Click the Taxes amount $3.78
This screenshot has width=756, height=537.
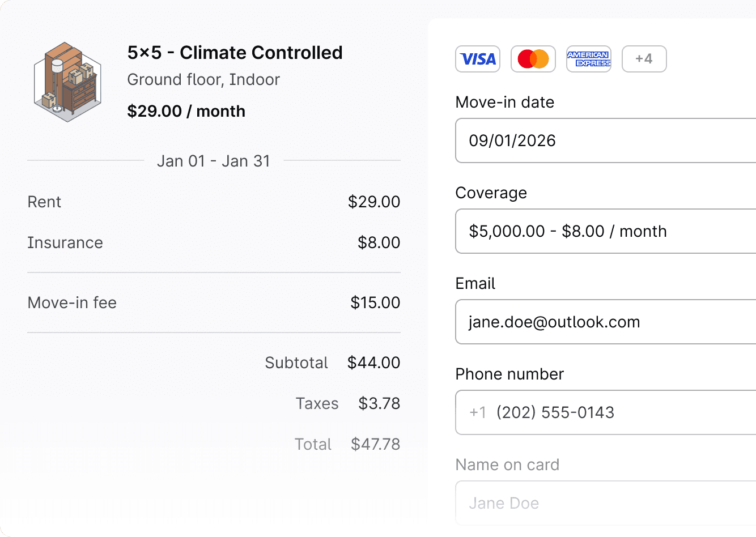379,403
